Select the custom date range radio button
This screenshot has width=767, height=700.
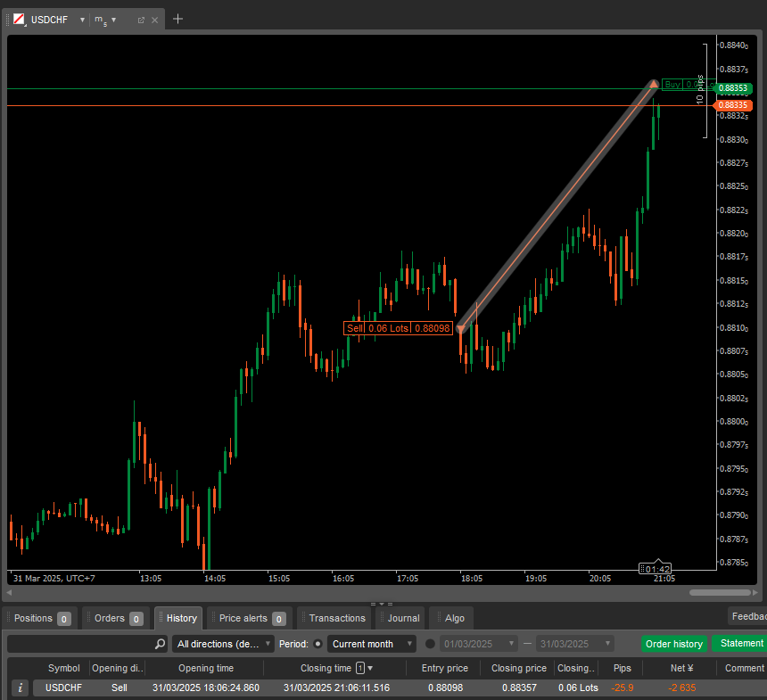click(431, 644)
